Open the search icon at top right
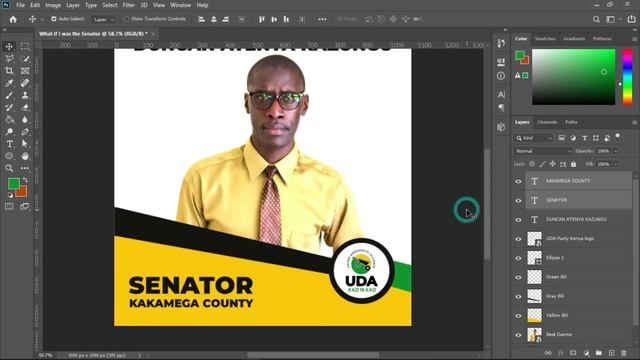This screenshot has width=640, height=360. 596,19
